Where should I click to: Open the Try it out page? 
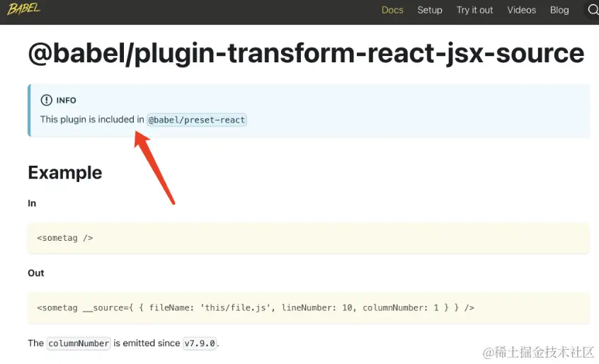point(474,10)
